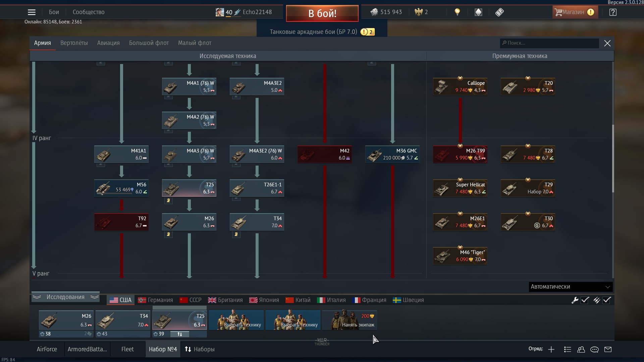Open the Наборы presets button
This screenshot has height=362, width=644.
[x=200, y=349]
